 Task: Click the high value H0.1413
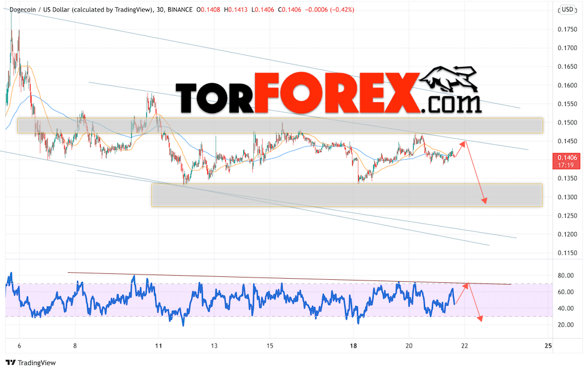pyautogui.click(x=235, y=10)
